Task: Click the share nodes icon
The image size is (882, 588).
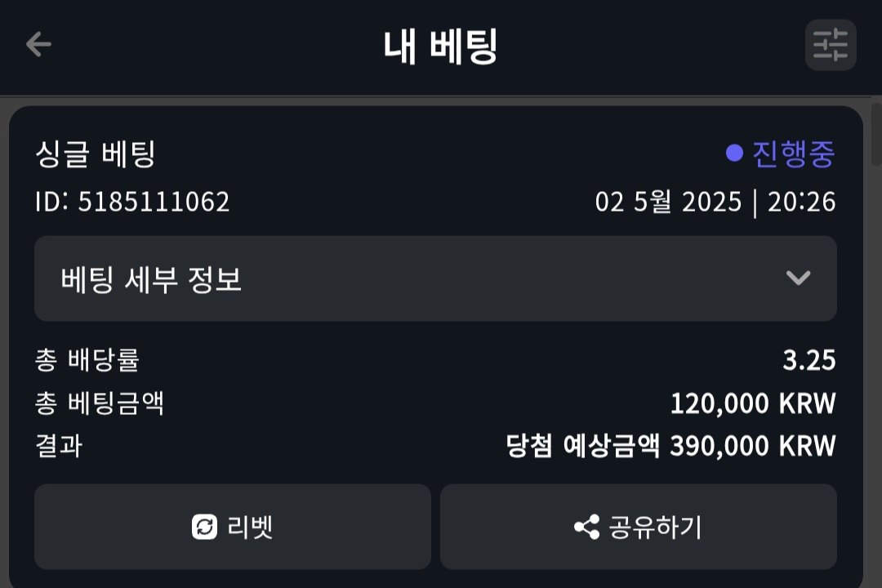Action: 586,527
